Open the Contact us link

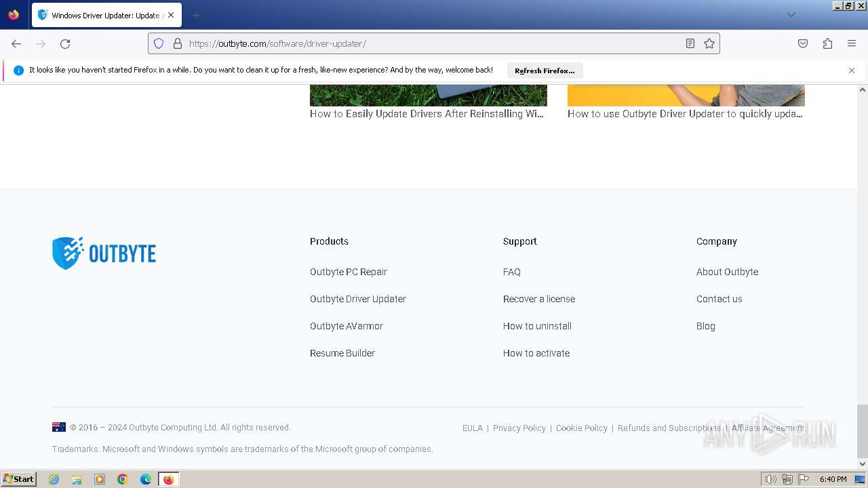(x=719, y=299)
